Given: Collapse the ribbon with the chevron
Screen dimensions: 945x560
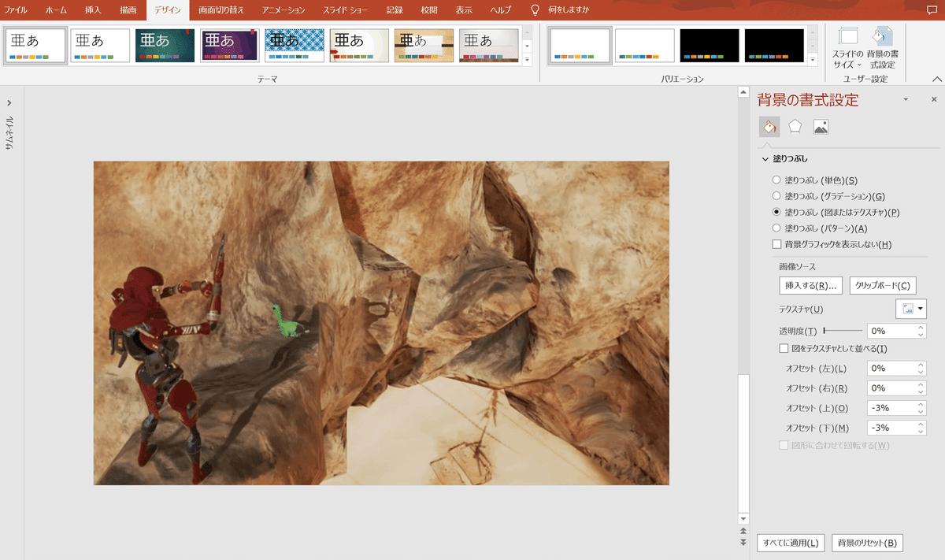Looking at the screenshot, I should (x=936, y=79).
